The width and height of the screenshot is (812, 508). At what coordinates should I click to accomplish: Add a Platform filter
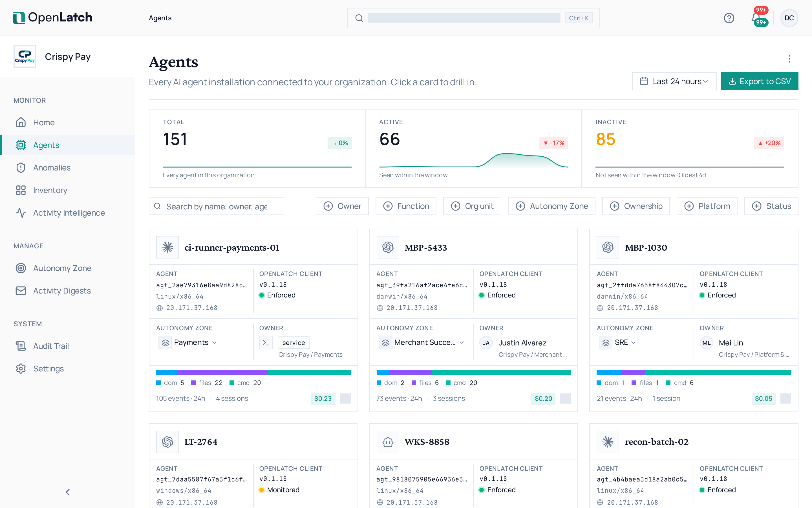707,206
